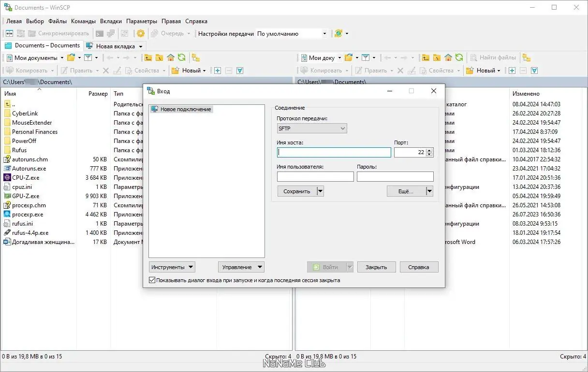This screenshot has width=588, height=372.
Task: Open the По умолчанию transfer settings dropdown
Action: click(324, 34)
